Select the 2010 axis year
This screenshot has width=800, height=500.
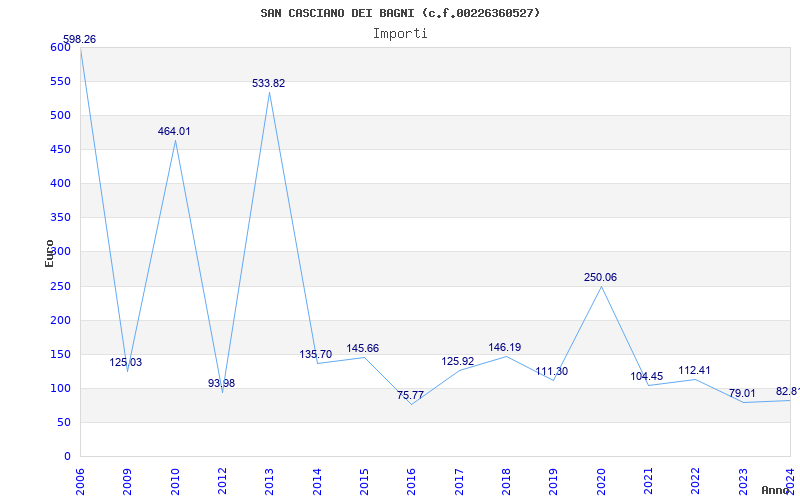[175, 482]
